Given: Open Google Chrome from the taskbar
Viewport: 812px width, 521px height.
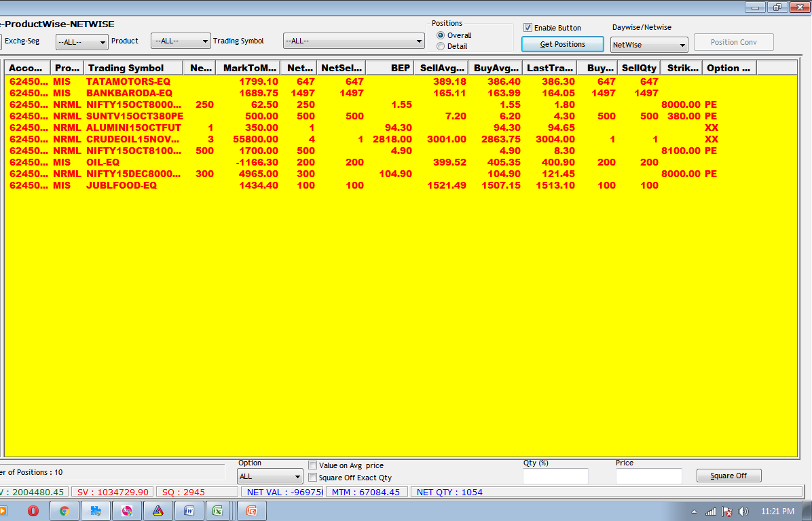Looking at the screenshot, I should coord(64,512).
